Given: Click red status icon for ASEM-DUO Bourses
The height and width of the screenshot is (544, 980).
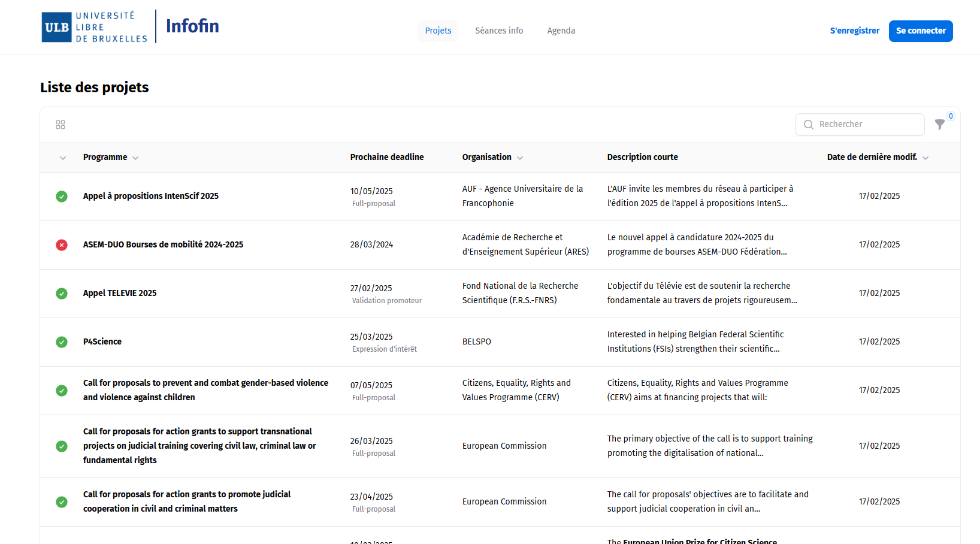Looking at the screenshot, I should (x=62, y=245).
